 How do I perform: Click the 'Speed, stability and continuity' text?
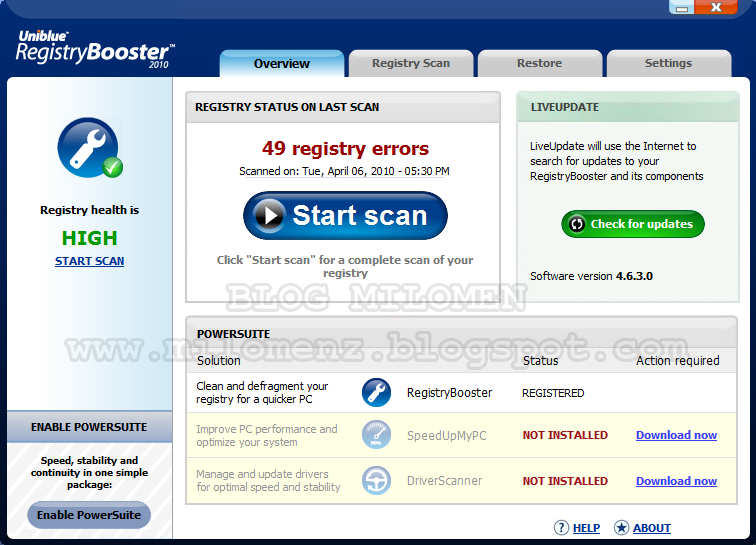[x=89, y=473]
